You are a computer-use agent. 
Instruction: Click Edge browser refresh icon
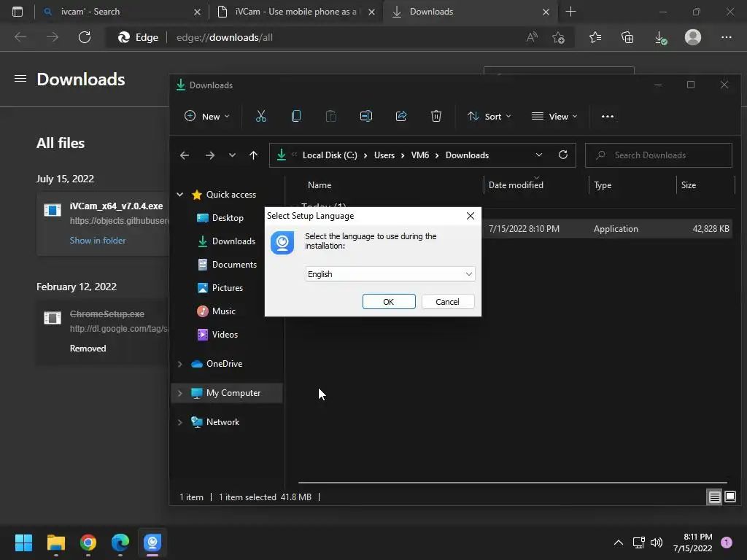click(x=85, y=37)
